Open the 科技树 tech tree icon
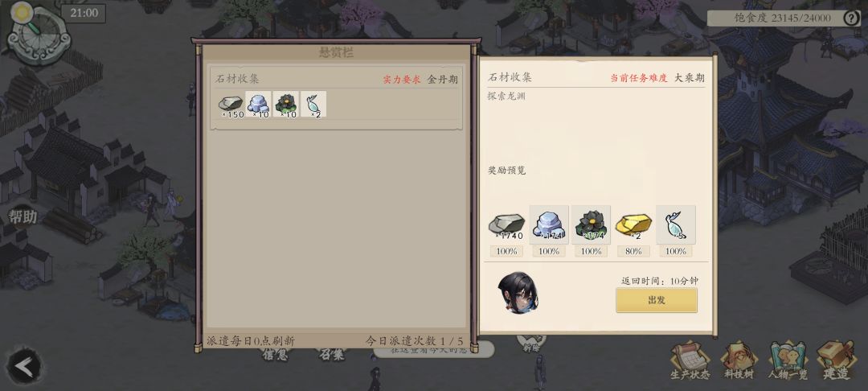 pyautogui.click(x=739, y=361)
